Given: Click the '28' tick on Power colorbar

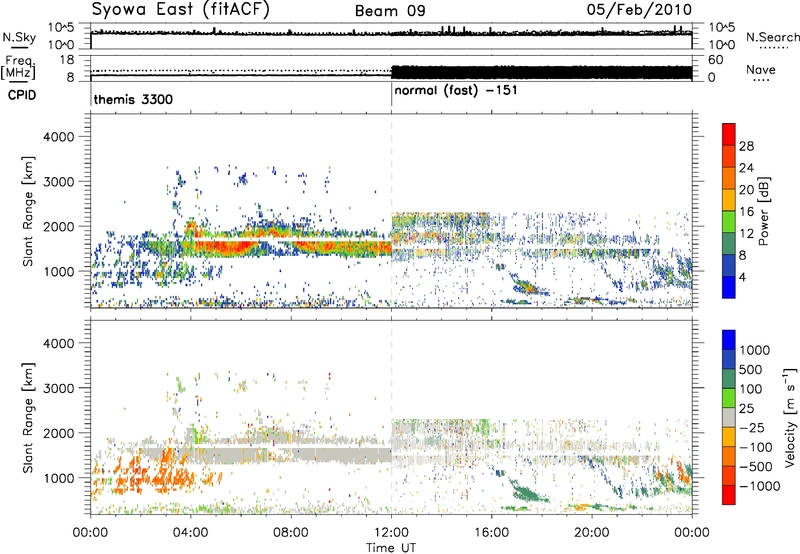Looking at the screenshot, I should point(746,146).
